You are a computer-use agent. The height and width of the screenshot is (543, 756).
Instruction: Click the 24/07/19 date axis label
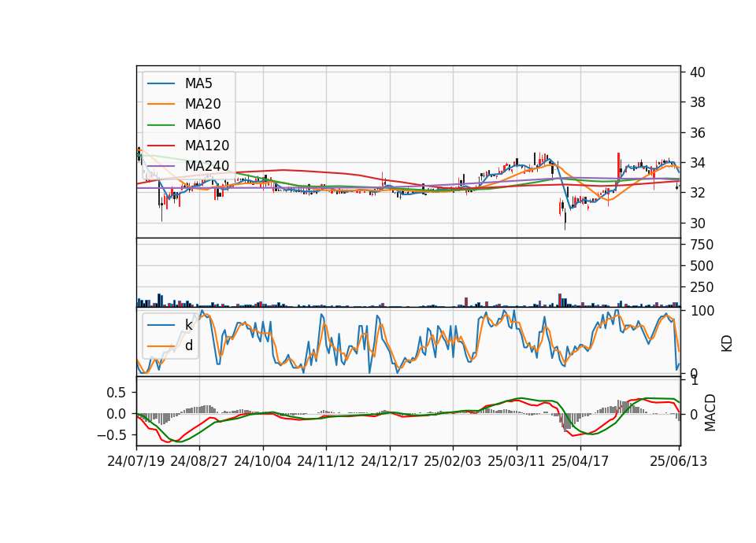click(136, 461)
